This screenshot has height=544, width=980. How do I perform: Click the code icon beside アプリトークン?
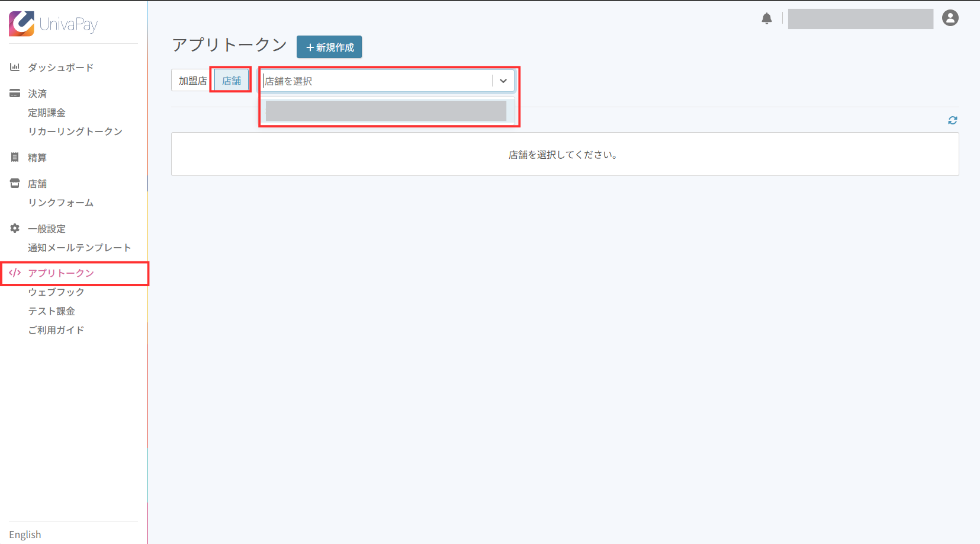point(15,273)
